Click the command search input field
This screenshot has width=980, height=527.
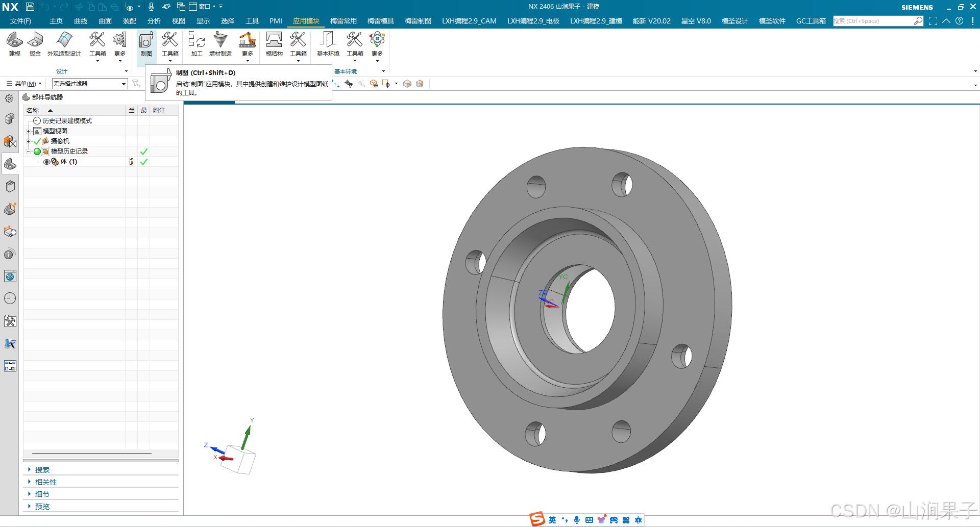click(x=873, y=21)
